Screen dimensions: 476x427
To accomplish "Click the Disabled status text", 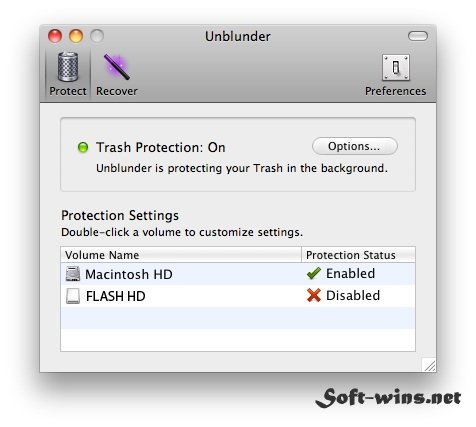I will [x=353, y=295].
